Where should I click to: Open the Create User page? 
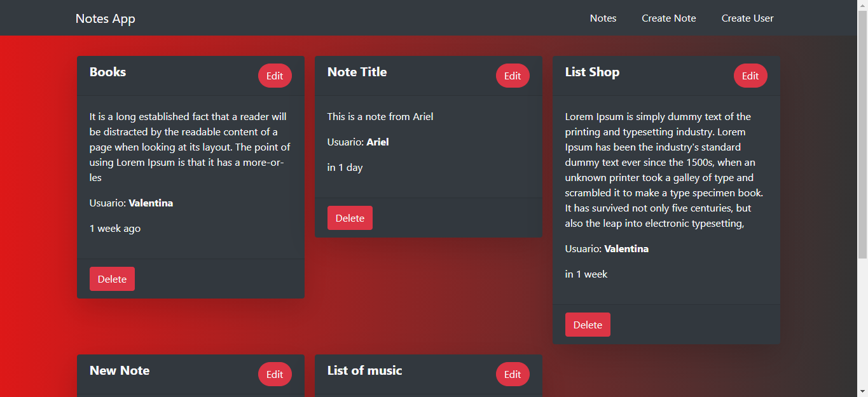[747, 18]
